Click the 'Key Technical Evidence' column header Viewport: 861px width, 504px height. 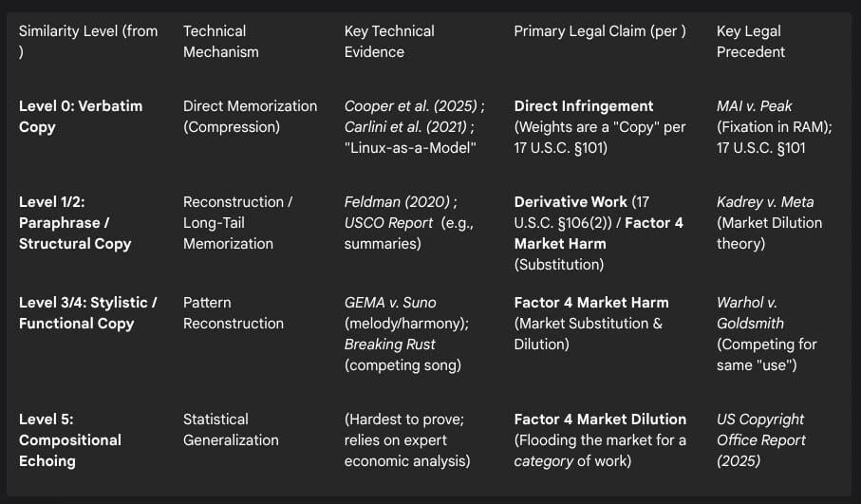coord(389,42)
